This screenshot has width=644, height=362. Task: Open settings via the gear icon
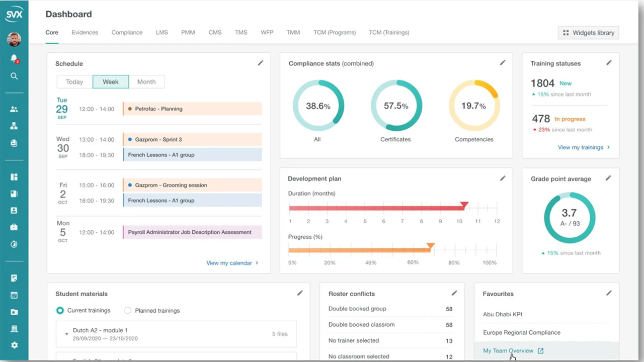click(x=14, y=345)
